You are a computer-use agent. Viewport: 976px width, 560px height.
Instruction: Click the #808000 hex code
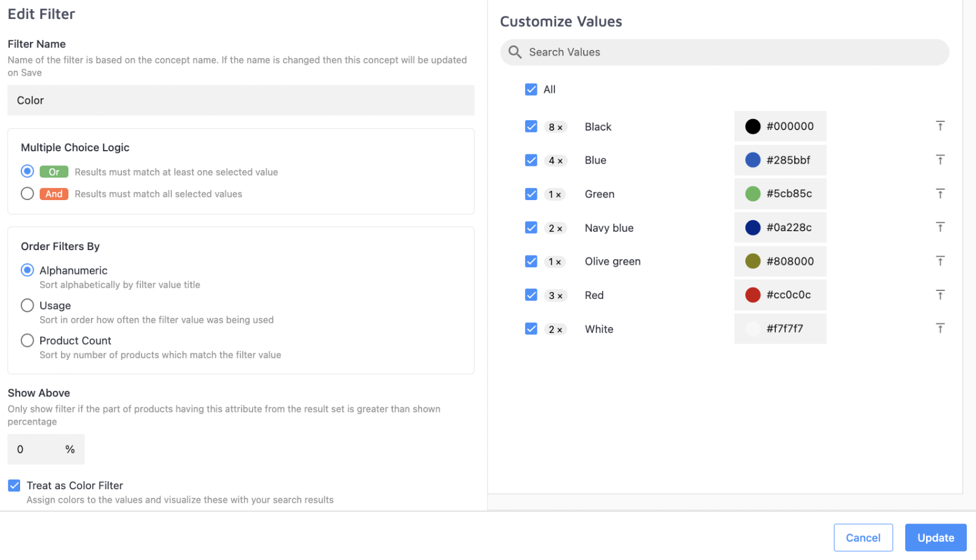click(790, 261)
